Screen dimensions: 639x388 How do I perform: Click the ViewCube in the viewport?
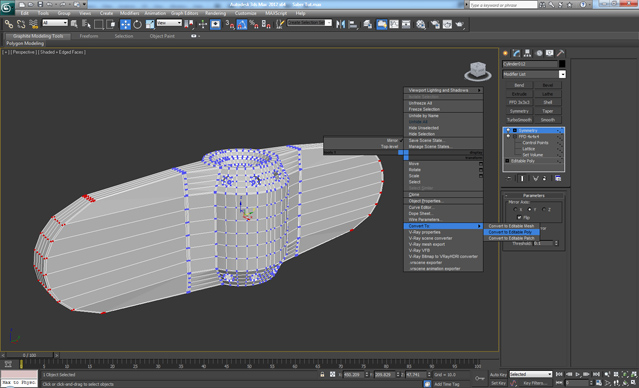pos(478,71)
